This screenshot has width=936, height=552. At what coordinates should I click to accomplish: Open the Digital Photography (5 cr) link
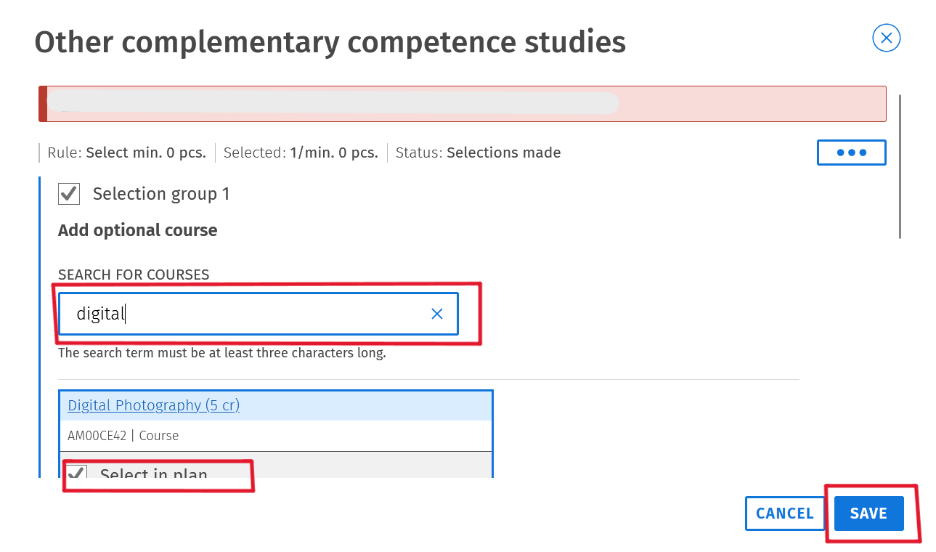coord(153,405)
